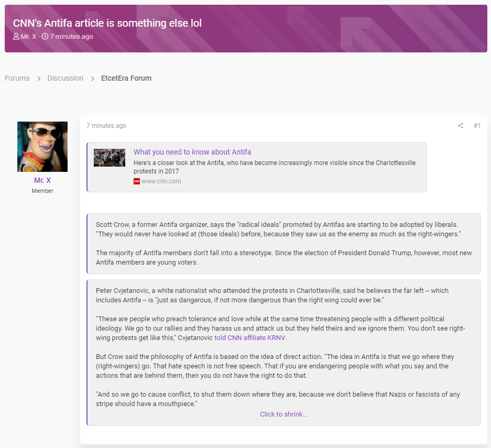Click the chevron after Discussion breadcrumb

pos(92,79)
